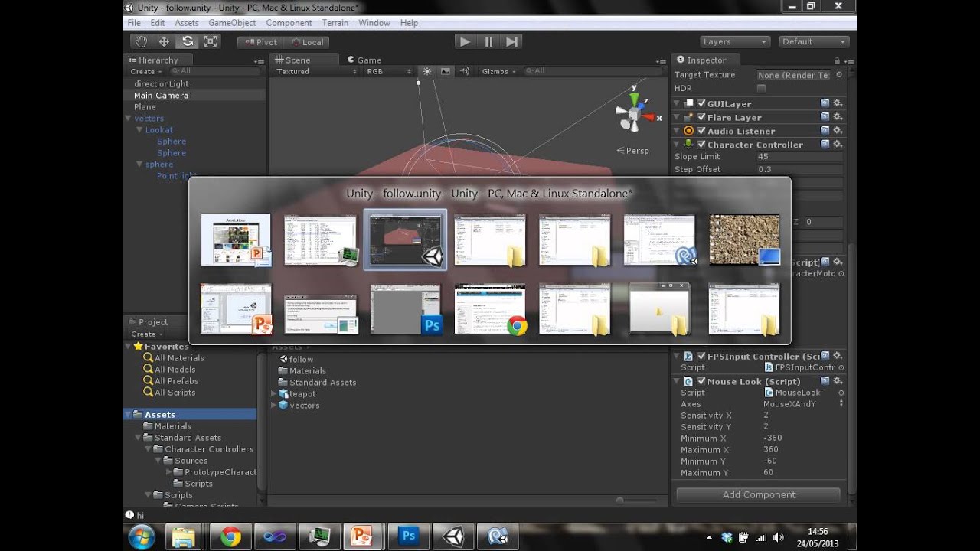Click the Step frame button
The width and height of the screenshot is (980, 551).
point(512,41)
